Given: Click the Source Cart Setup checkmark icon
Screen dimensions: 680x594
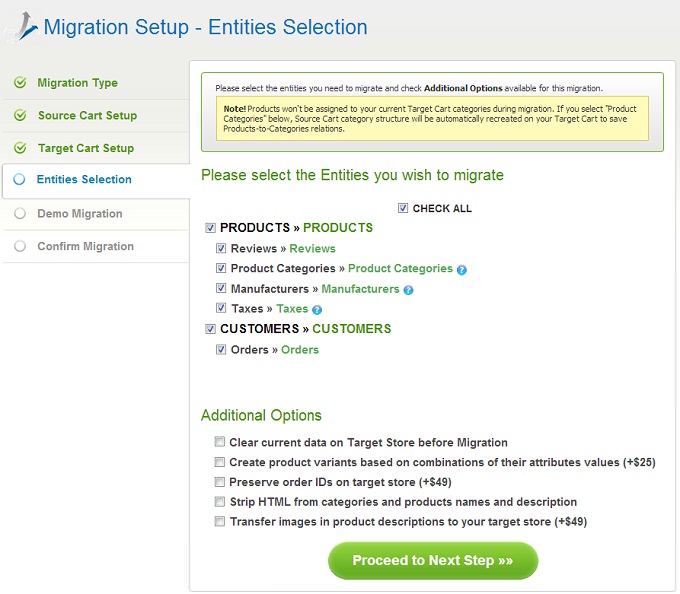Looking at the screenshot, I should pos(20,115).
